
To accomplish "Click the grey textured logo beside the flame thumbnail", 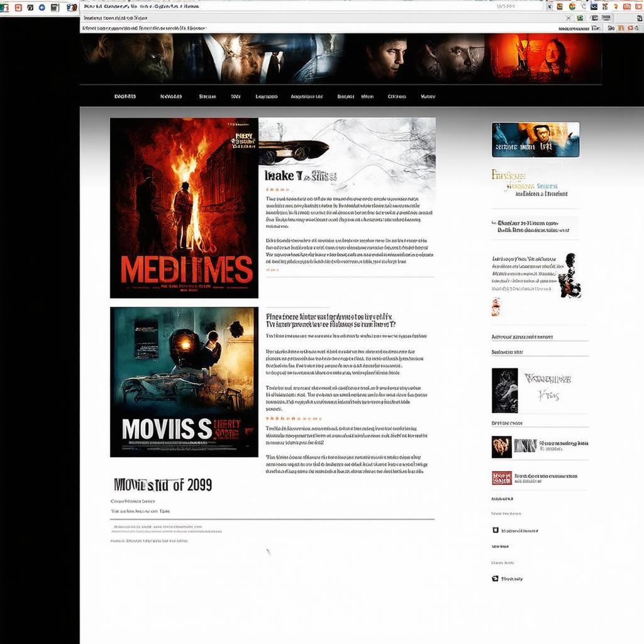I will point(525,445).
